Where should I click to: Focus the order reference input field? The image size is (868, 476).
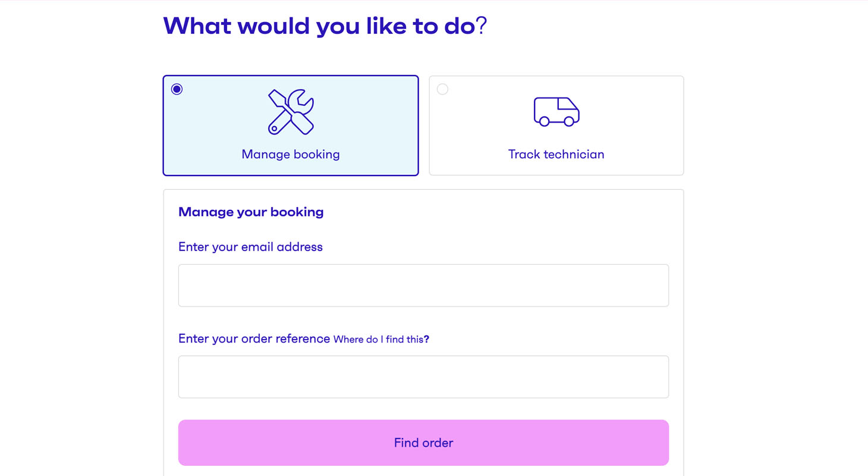423,377
